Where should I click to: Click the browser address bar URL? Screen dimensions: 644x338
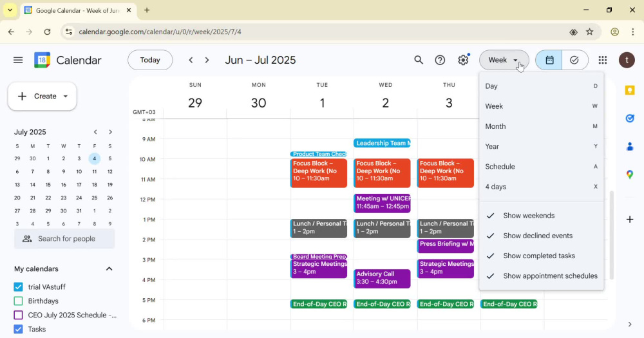160,32
